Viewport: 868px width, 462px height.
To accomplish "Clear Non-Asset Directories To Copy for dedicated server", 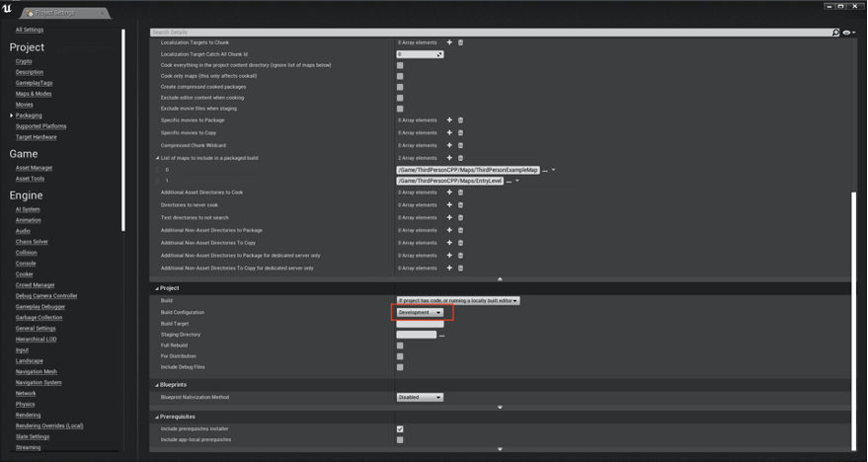I will click(460, 269).
